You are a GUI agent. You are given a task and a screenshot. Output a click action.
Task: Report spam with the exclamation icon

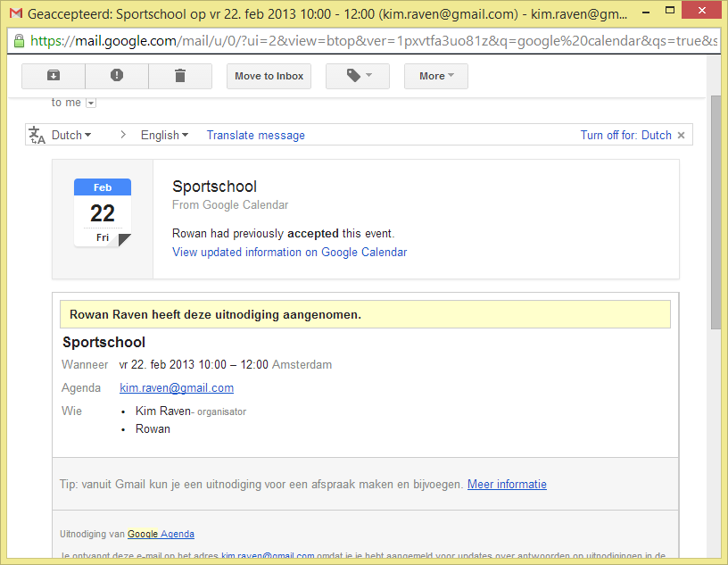[117, 76]
